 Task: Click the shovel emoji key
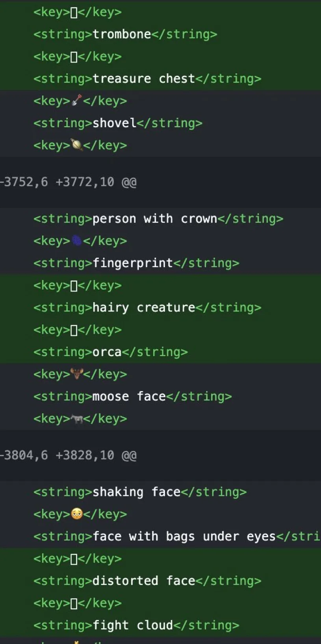76,100
